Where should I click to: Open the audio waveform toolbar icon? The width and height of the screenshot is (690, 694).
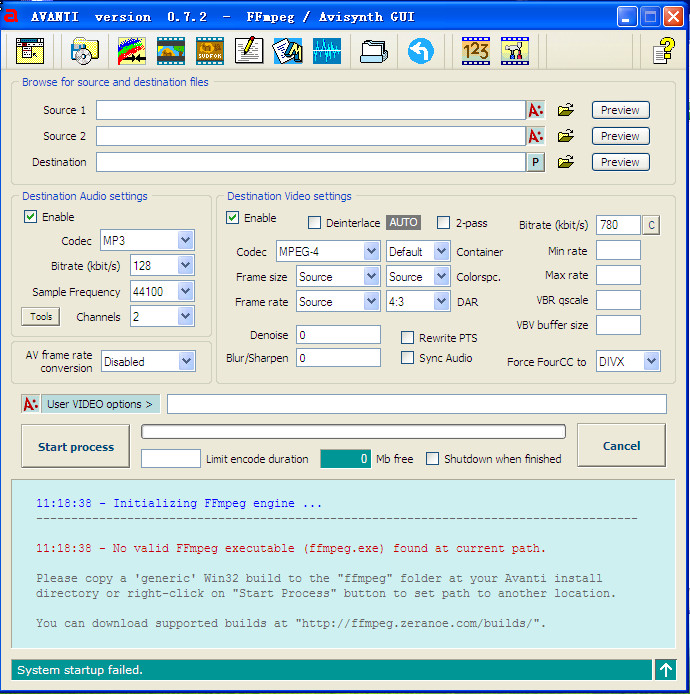pos(327,51)
